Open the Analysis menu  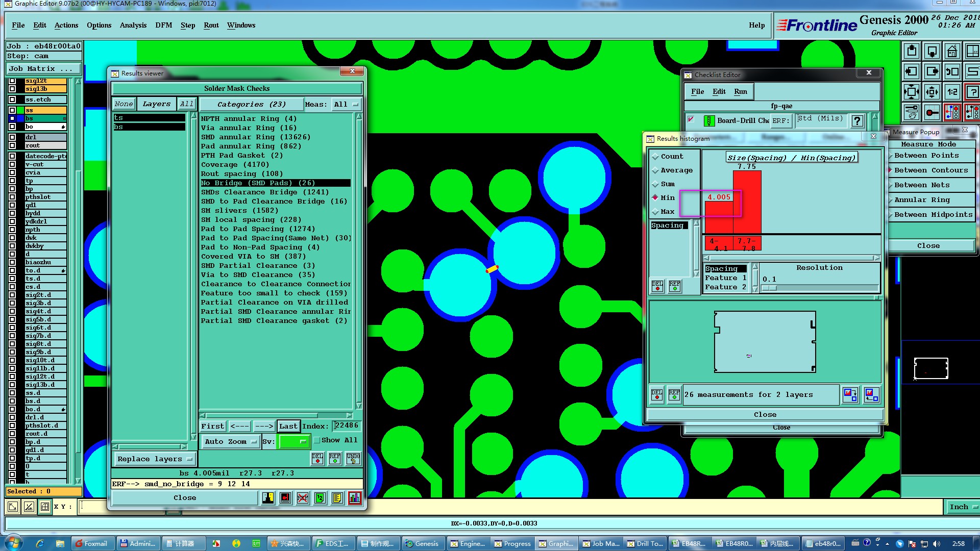[133, 25]
